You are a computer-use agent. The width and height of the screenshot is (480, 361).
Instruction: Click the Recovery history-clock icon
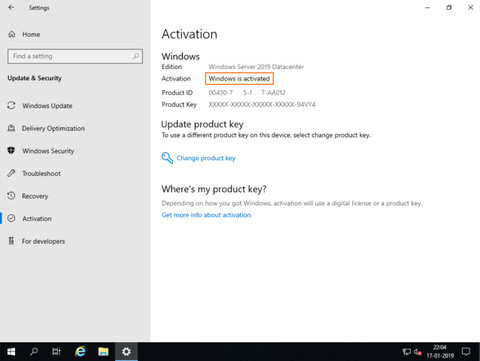click(11, 196)
